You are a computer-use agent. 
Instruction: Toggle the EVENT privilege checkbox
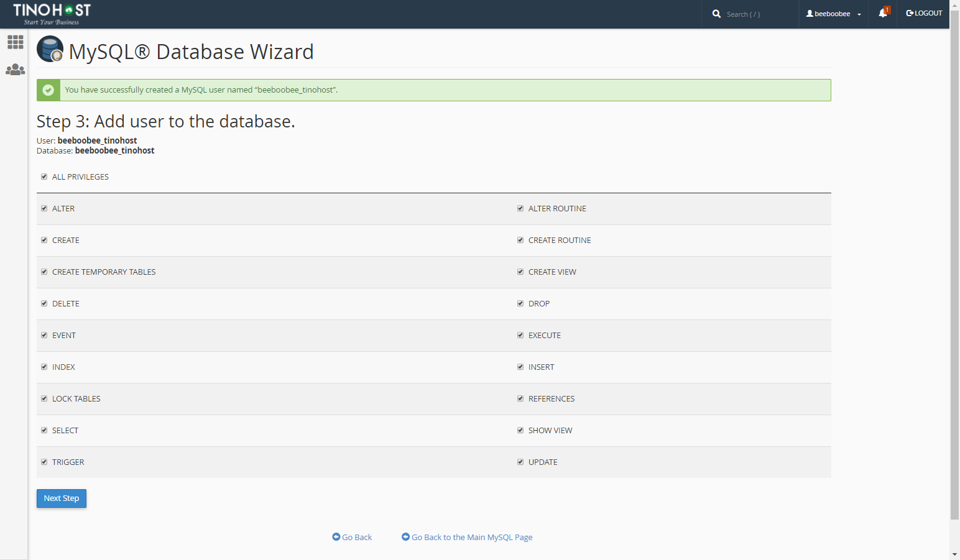pos(44,335)
